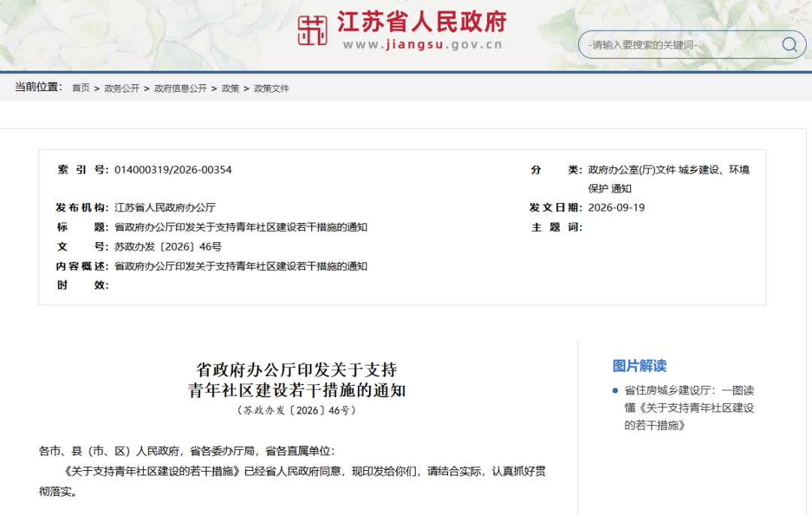Select 政策 in the breadcrumb trail
This screenshot has height=516, width=812.
231,88
